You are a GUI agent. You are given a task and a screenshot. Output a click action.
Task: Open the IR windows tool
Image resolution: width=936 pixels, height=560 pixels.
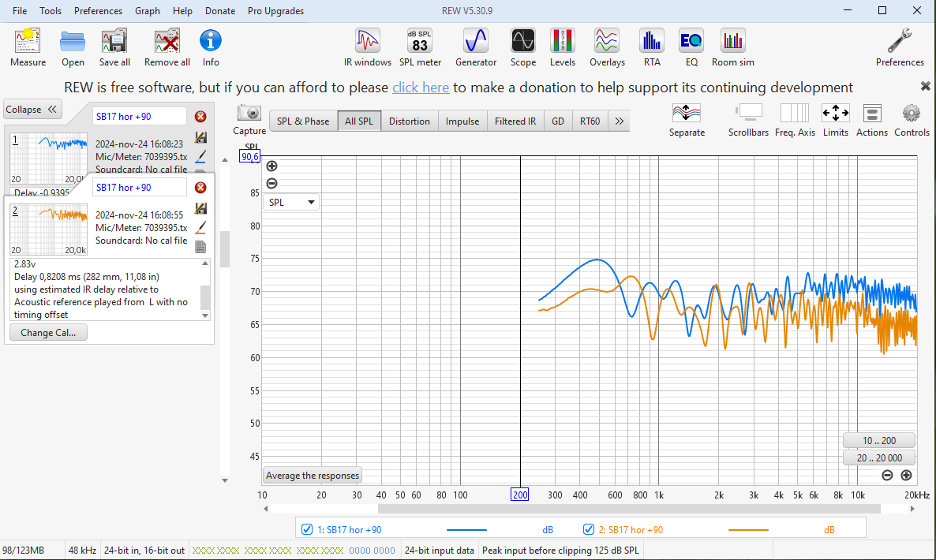click(x=367, y=47)
